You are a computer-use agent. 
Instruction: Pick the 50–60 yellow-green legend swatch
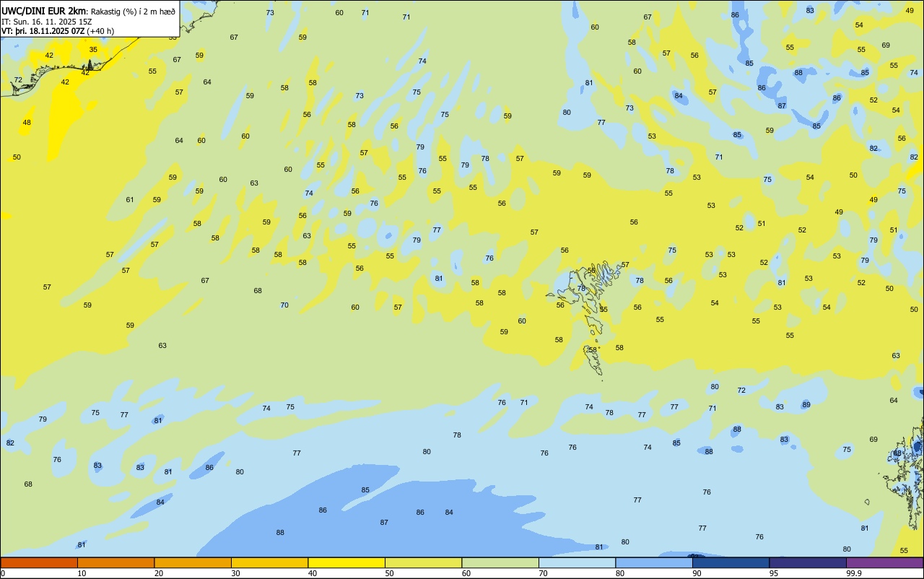(x=423, y=562)
